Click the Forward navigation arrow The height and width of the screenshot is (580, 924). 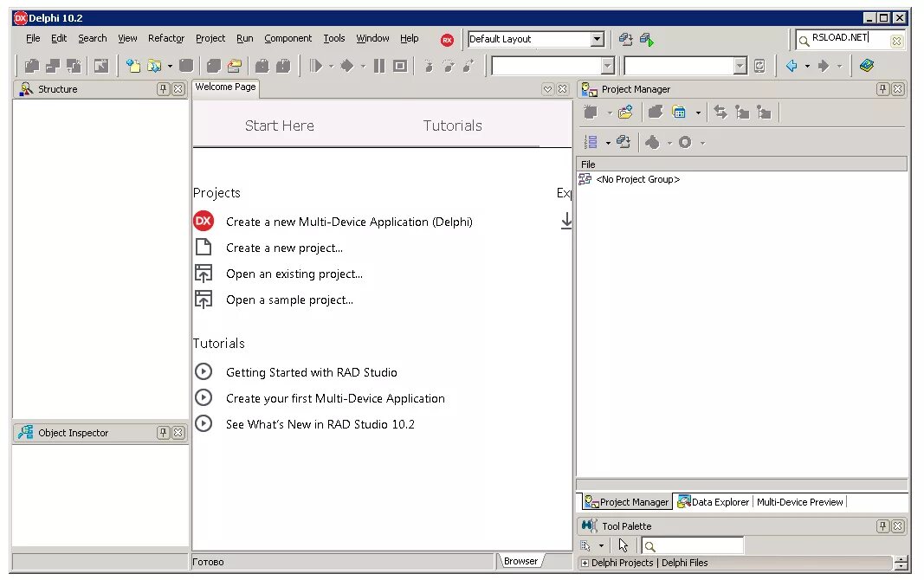tap(824, 66)
